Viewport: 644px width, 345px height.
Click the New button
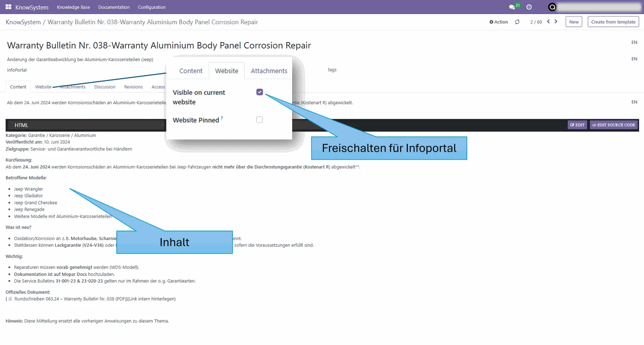tap(574, 22)
